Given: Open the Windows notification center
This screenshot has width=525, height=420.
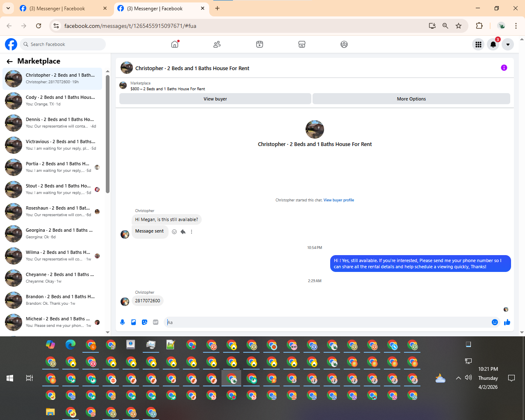Looking at the screenshot, I should [511, 378].
